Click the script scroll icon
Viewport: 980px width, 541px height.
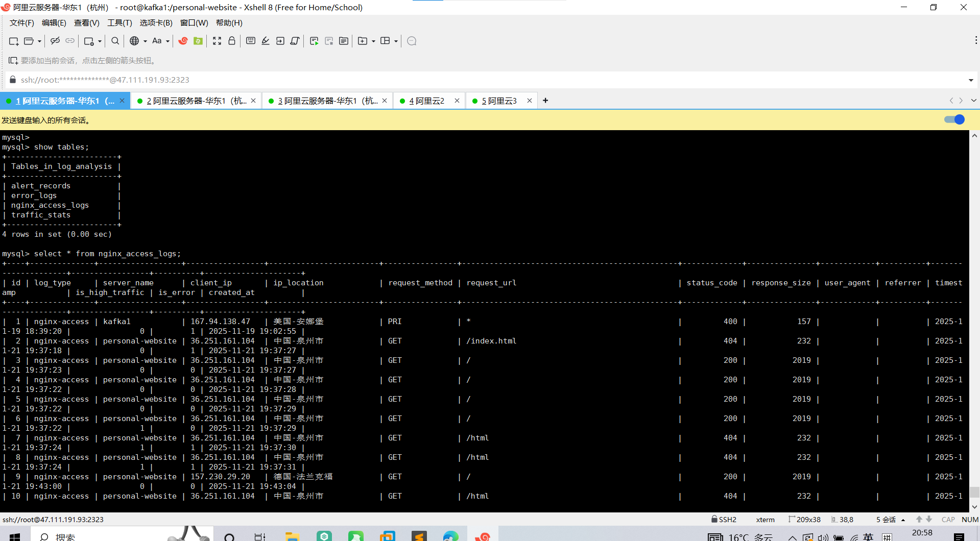(295, 41)
